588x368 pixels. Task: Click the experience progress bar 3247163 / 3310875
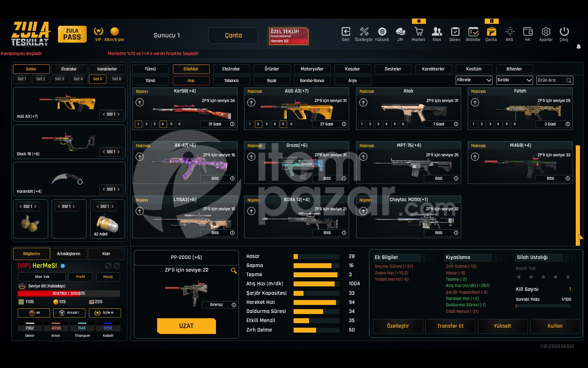click(69, 293)
